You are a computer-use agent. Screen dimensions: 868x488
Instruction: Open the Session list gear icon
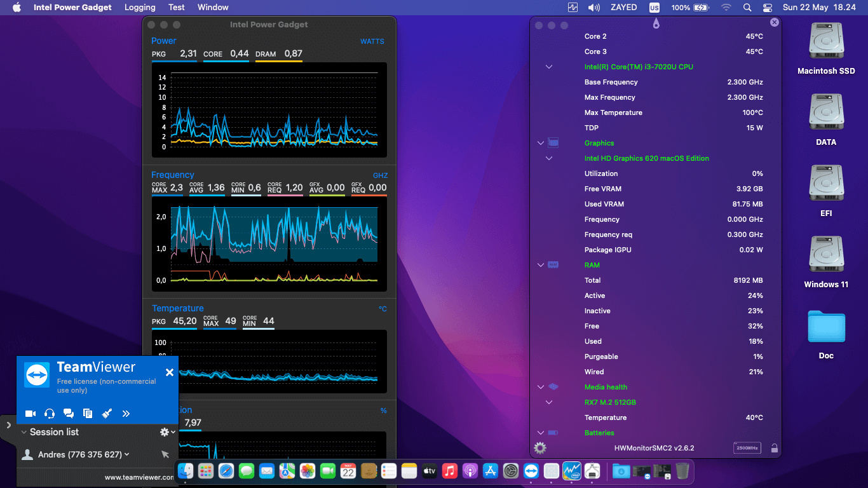point(163,432)
